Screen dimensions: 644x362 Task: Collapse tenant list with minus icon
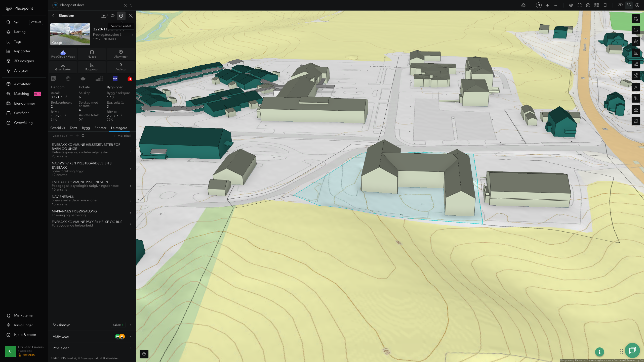[x=71, y=136]
